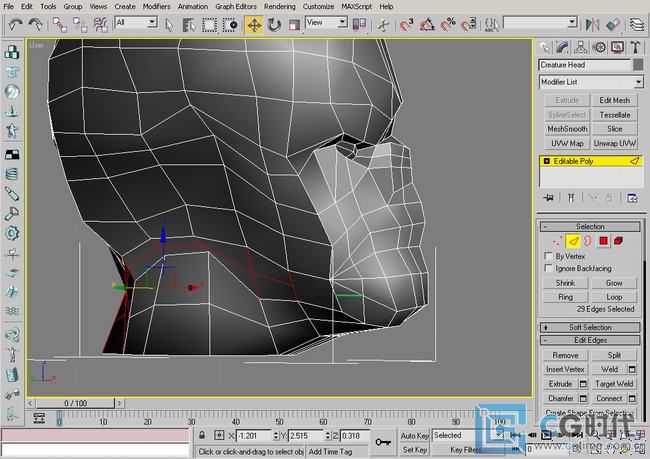Screen dimensions: 650x459
Task: Open the Layer Manager icon
Action: coord(637,24)
